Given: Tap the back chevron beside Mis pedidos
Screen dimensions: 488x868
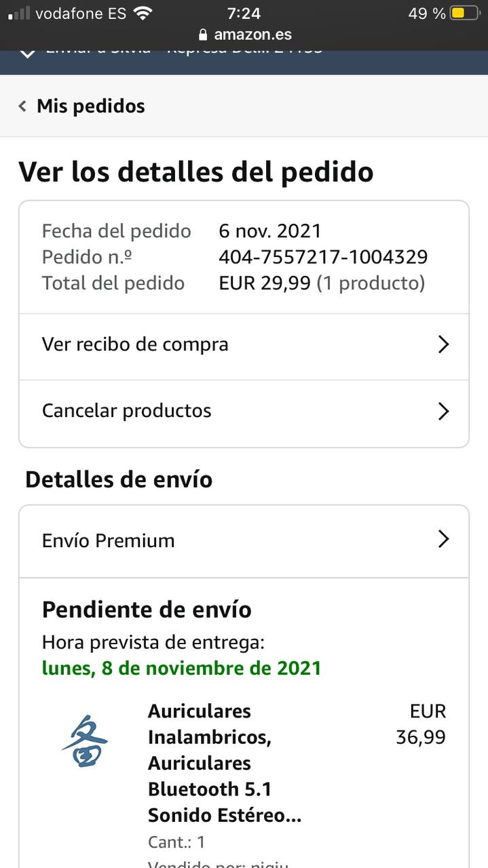Looking at the screenshot, I should point(22,106).
